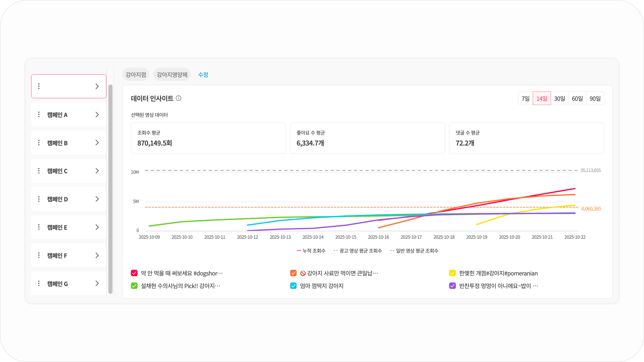This screenshot has width=644, height=362.
Task: Select the 7일 period tab
Action: click(x=525, y=98)
